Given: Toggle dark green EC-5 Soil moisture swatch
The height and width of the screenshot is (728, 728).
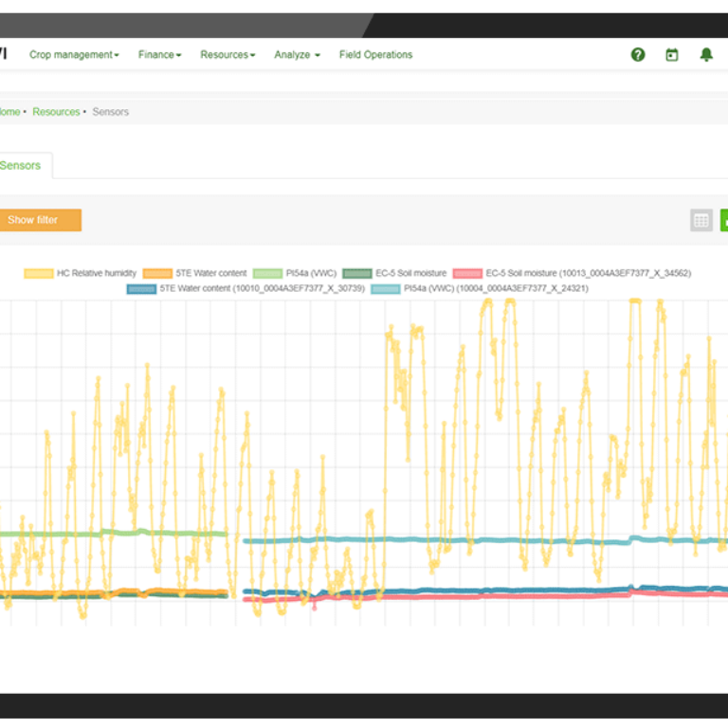Looking at the screenshot, I should (x=357, y=273).
